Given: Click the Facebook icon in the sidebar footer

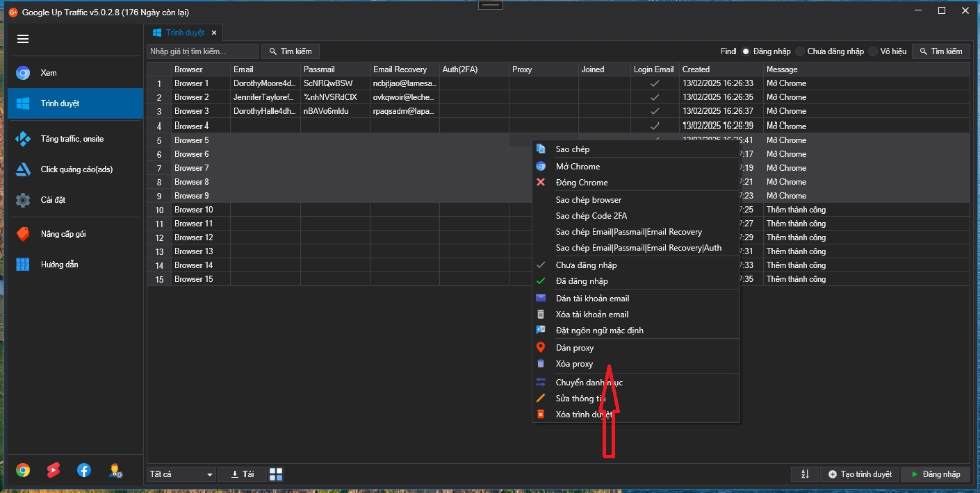Looking at the screenshot, I should pos(84,470).
